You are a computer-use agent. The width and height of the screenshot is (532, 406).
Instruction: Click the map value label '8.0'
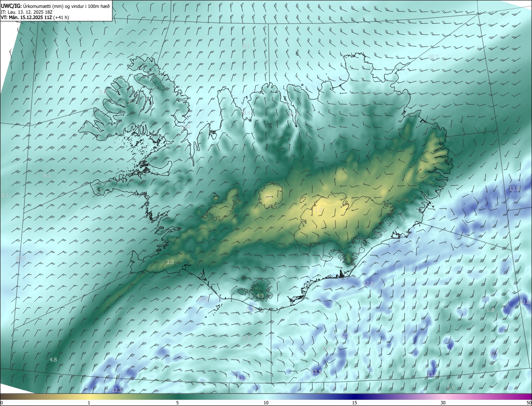(x=246, y=339)
